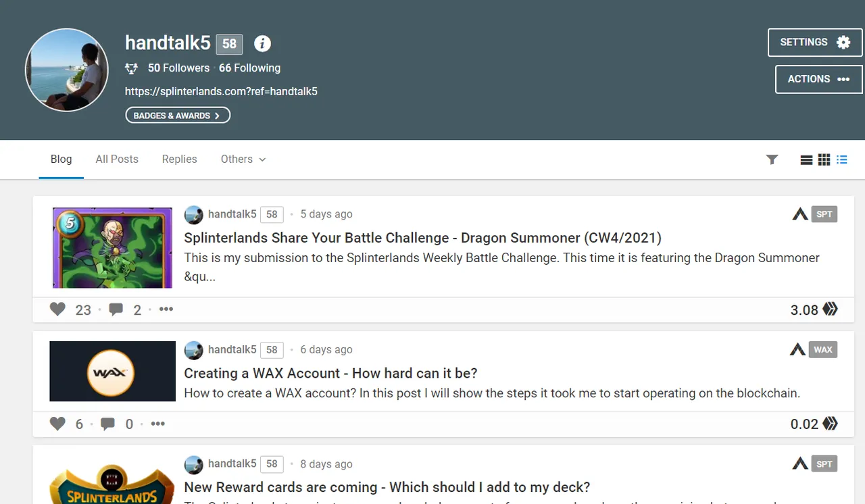This screenshot has height=504, width=865.
Task: Open the WAX logo post thumbnail
Action: click(112, 371)
